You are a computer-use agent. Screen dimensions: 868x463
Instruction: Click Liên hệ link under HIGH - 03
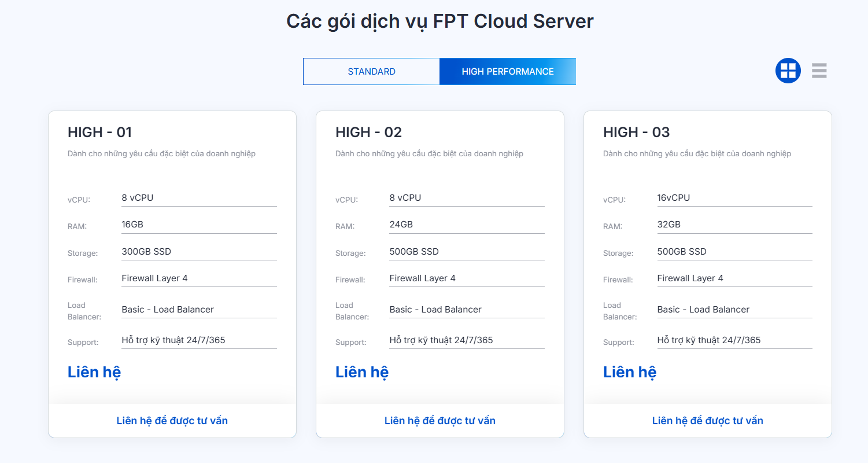[x=629, y=372]
